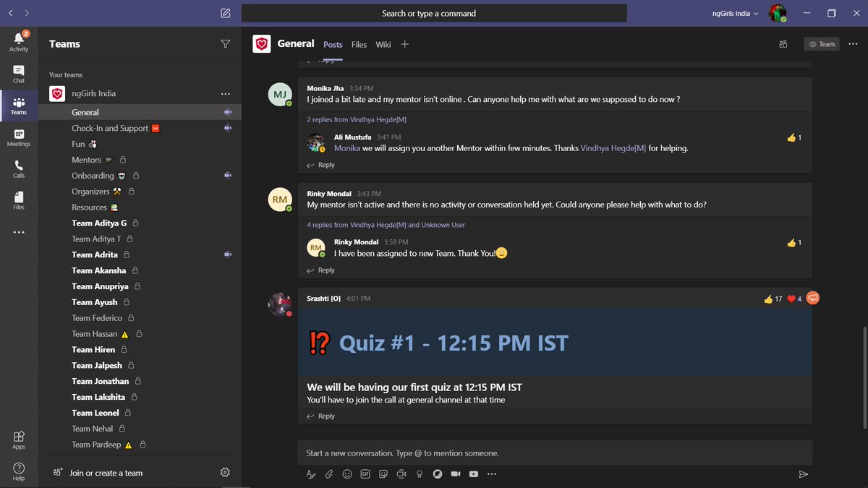Switch to the Wiki tab
The image size is (868, 488).
(x=383, y=44)
